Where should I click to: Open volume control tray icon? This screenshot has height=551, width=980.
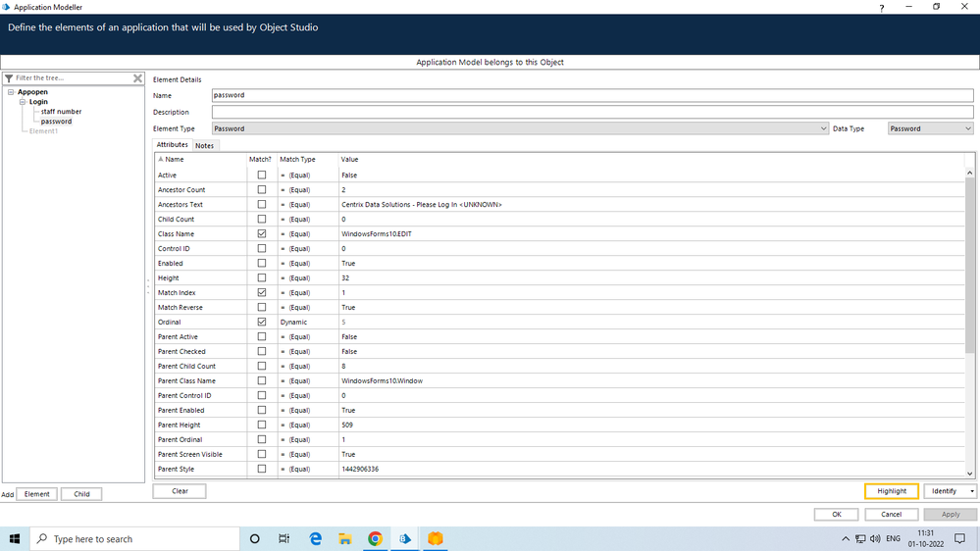point(875,538)
